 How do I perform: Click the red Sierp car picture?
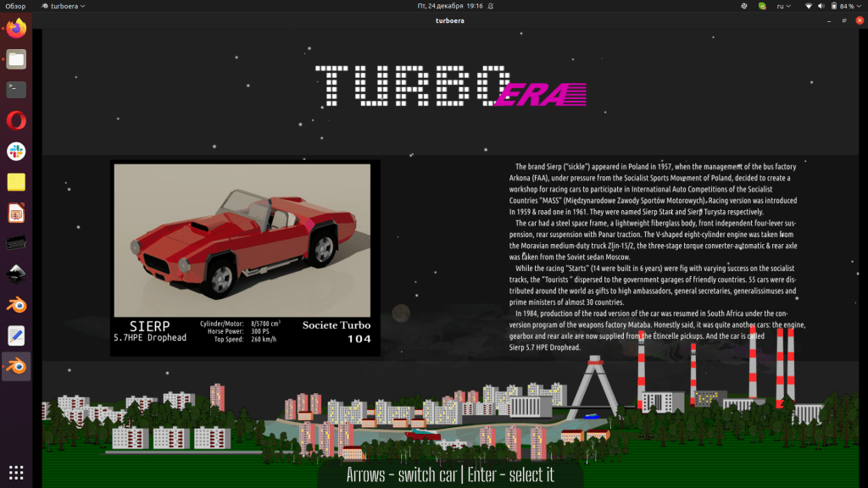click(x=242, y=240)
